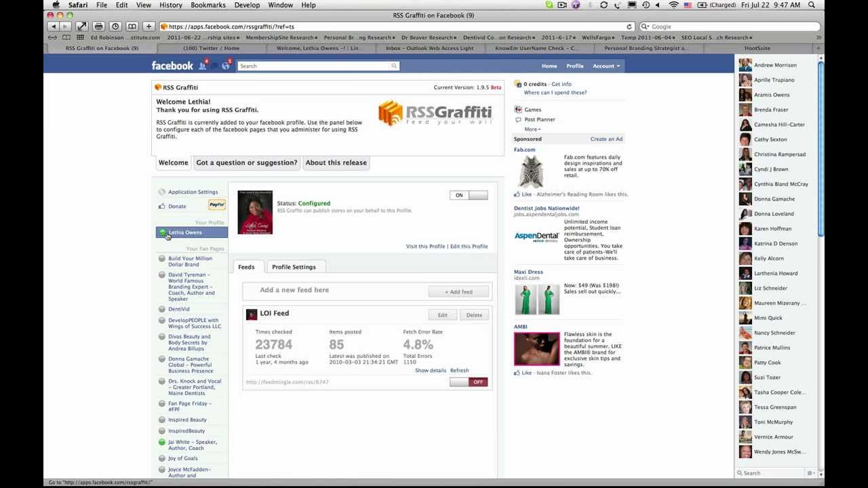The image size is (868, 488).
Task: Open the 2011-6-17 bookmarks folder
Action: click(x=557, y=37)
